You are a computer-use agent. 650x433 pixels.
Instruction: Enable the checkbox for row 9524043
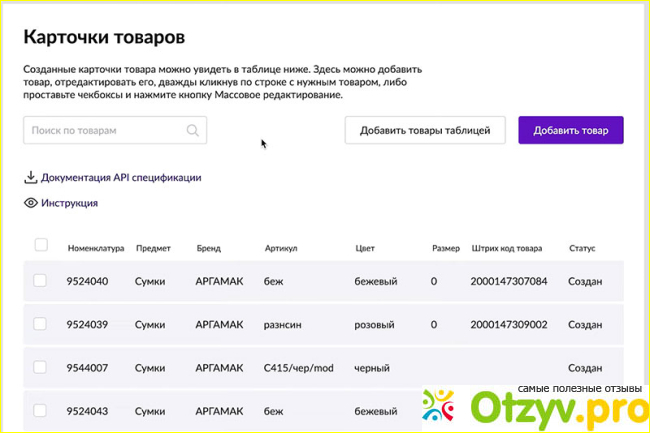point(41,411)
